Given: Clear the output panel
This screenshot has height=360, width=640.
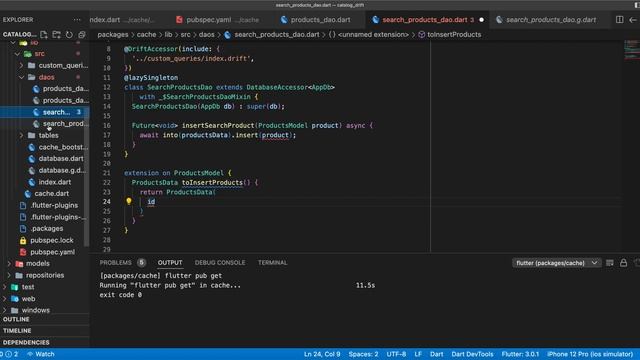Looking at the screenshot, I should point(609,263).
